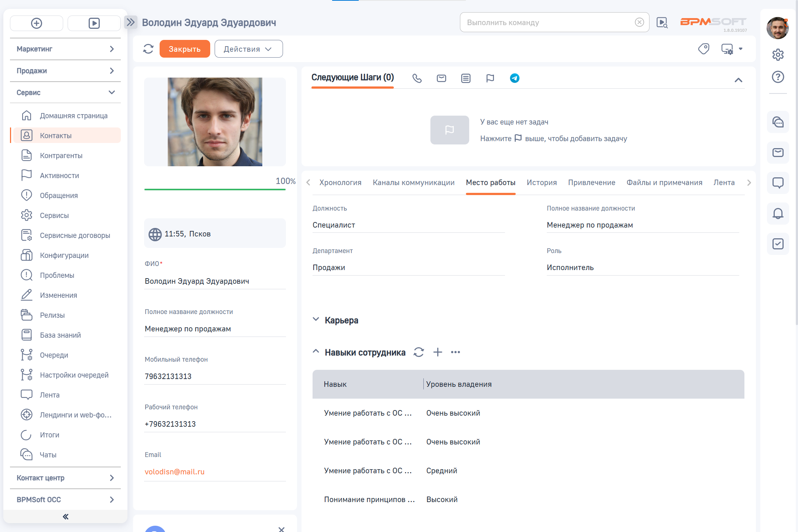Click the refresh icon beside Закрыть
Image resolution: width=798 pixels, height=532 pixels.
(x=148, y=49)
